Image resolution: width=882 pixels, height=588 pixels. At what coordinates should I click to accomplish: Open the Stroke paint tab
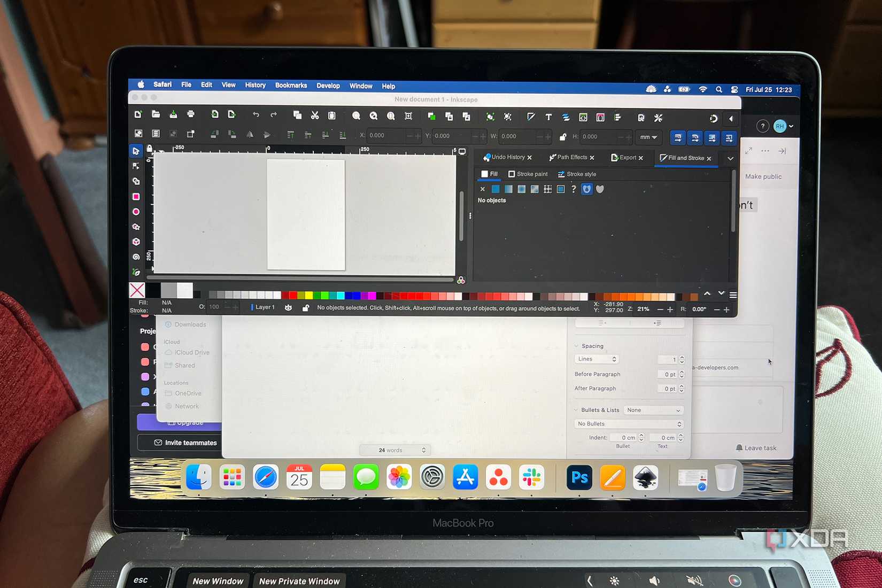(x=528, y=174)
